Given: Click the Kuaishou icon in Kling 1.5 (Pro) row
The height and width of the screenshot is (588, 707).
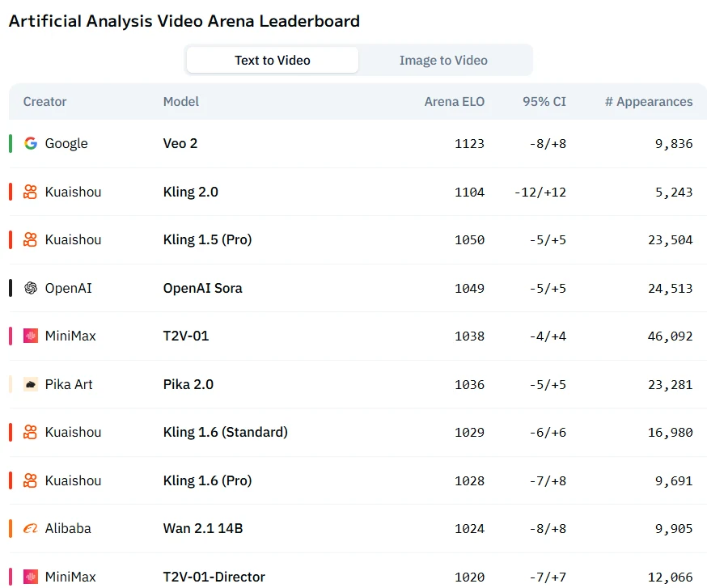Looking at the screenshot, I should 30,239.
